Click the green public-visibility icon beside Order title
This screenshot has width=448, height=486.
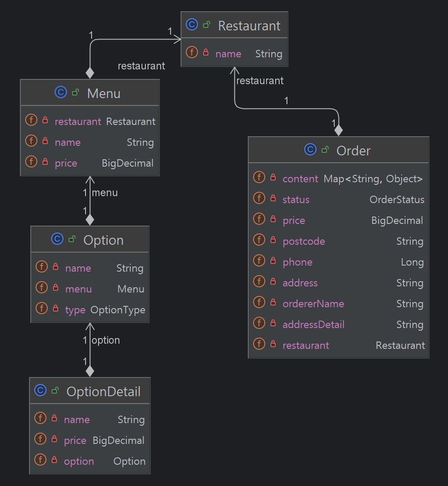325,149
